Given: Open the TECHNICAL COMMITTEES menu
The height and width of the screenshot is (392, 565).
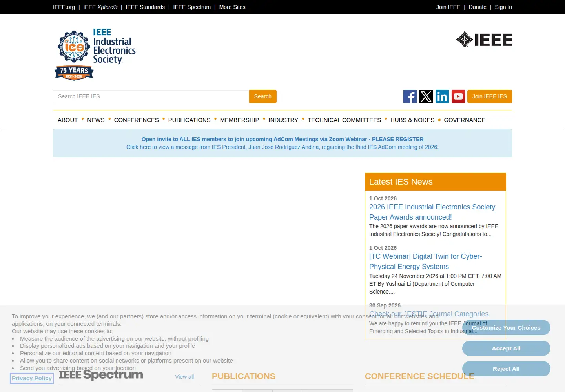Looking at the screenshot, I should click(344, 120).
